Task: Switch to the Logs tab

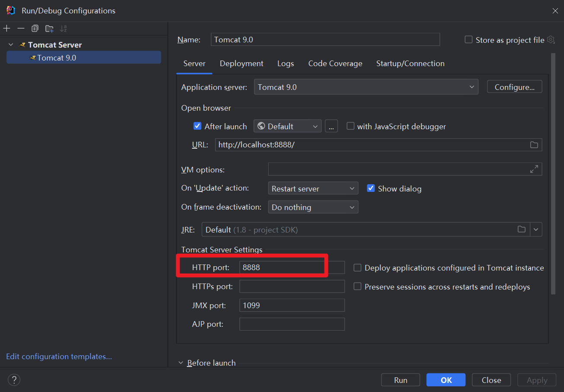Action: 285,64
